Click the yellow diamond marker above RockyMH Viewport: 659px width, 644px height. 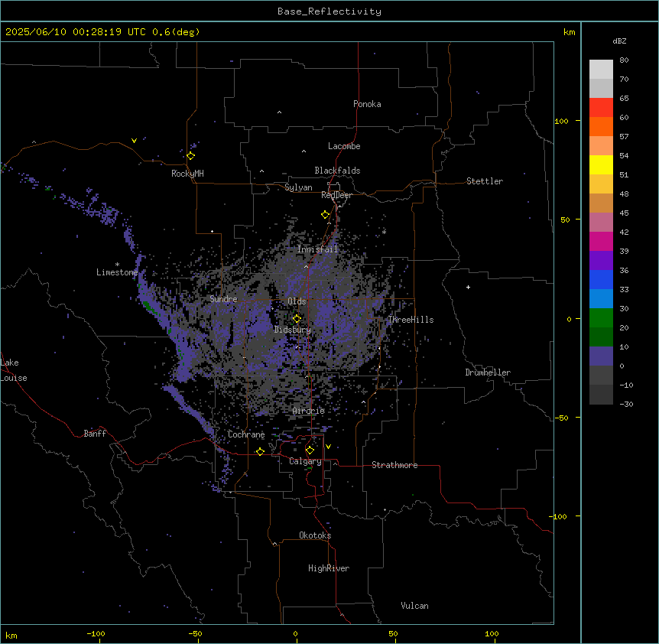[x=191, y=156]
